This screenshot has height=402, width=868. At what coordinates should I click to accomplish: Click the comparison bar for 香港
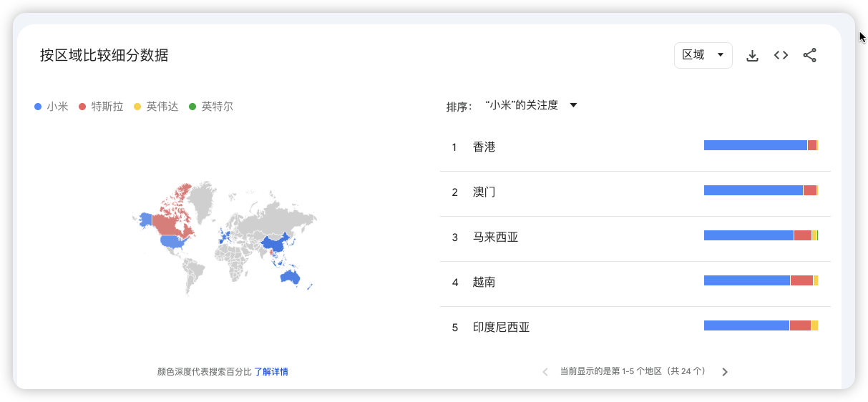761,145
